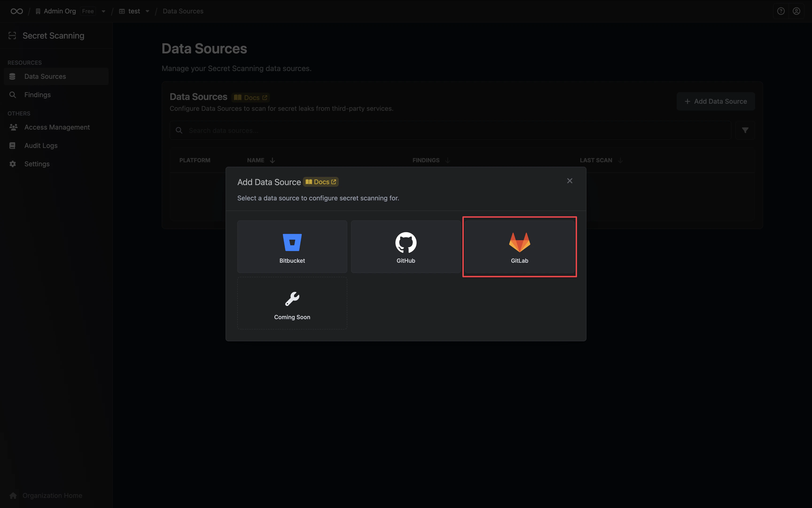Sort by FINDINGS column arrow
Screen dimensions: 812x508
click(x=448, y=160)
